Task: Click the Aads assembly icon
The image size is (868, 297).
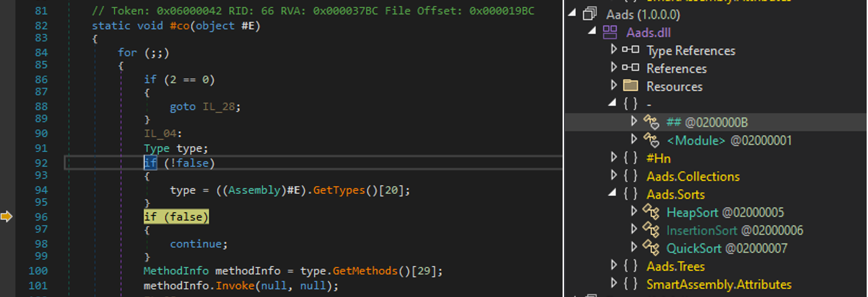Action: tap(589, 14)
